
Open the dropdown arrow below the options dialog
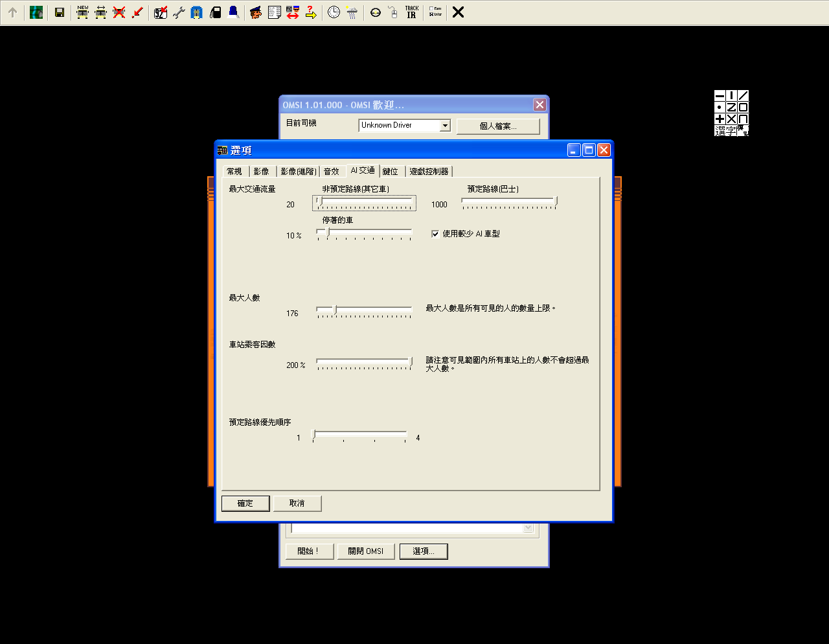528,528
